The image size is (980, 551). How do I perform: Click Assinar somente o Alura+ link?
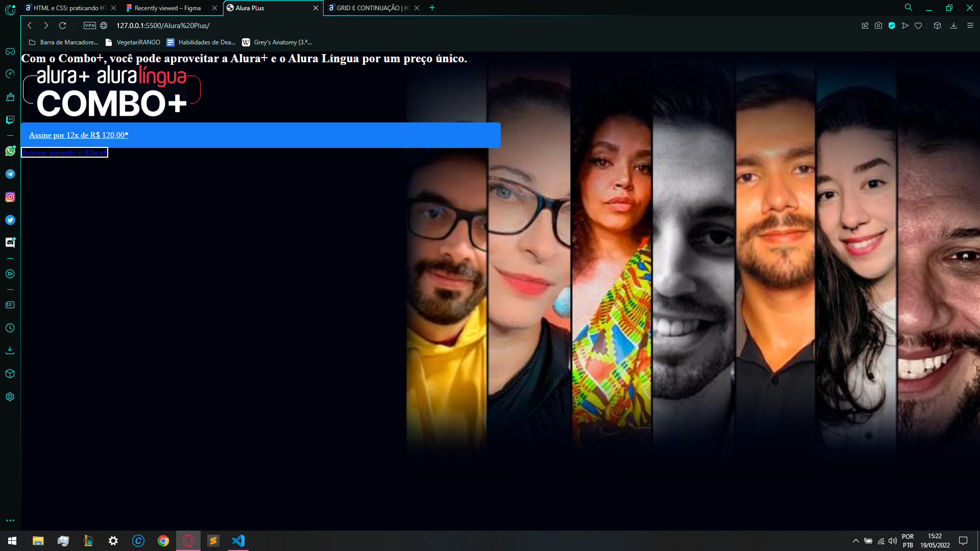[64, 153]
